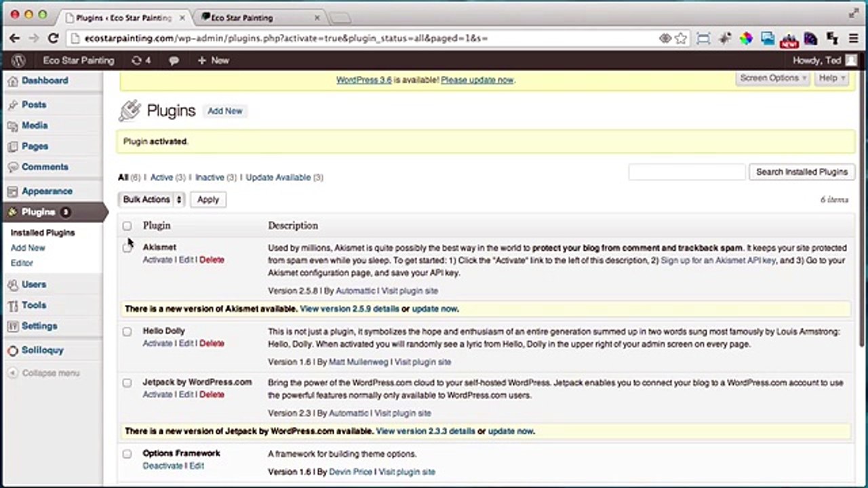Open Posts via the pushpin icon
The height and width of the screenshot is (488, 868).
point(12,105)
